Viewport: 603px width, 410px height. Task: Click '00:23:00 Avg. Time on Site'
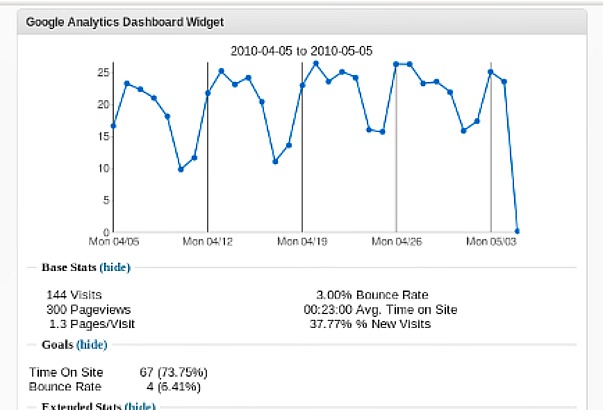tap(380, 310)
